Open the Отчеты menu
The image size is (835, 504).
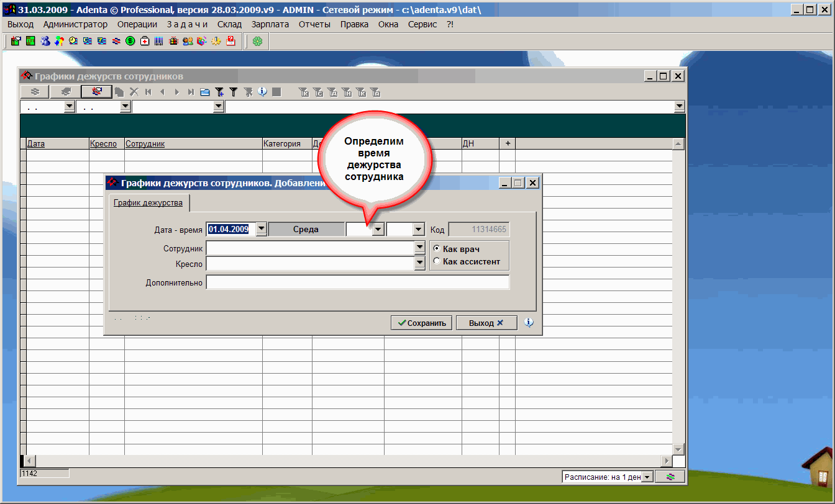tap(314, 24)
